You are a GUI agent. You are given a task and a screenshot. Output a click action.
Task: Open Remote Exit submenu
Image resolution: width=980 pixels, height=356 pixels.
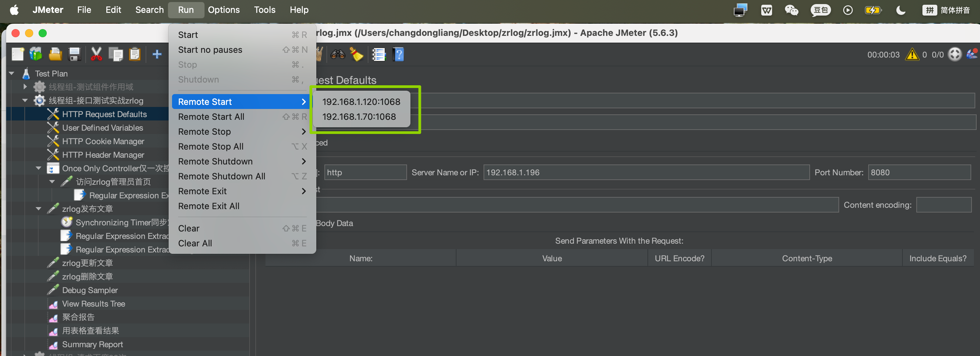242,191
